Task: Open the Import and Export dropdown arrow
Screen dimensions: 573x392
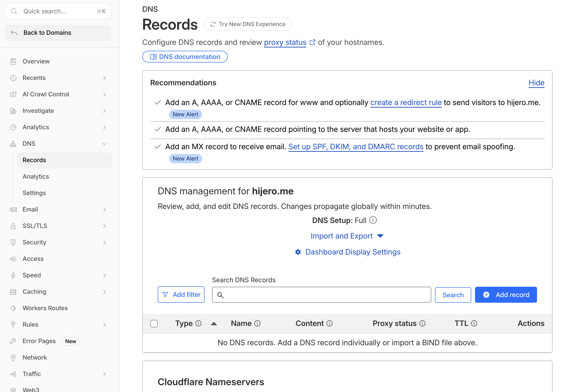Action: pos(380,236)
